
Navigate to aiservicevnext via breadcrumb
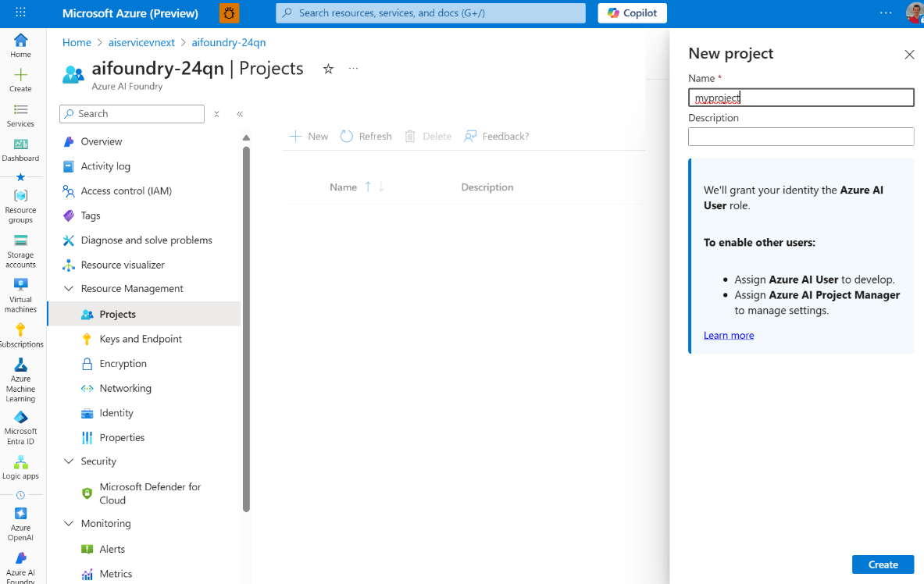(x=141, y=42)
